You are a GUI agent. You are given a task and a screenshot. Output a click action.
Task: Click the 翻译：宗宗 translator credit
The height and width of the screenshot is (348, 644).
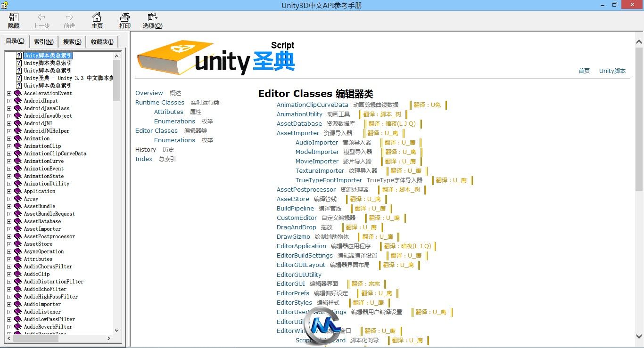click(x=366, y=284)
